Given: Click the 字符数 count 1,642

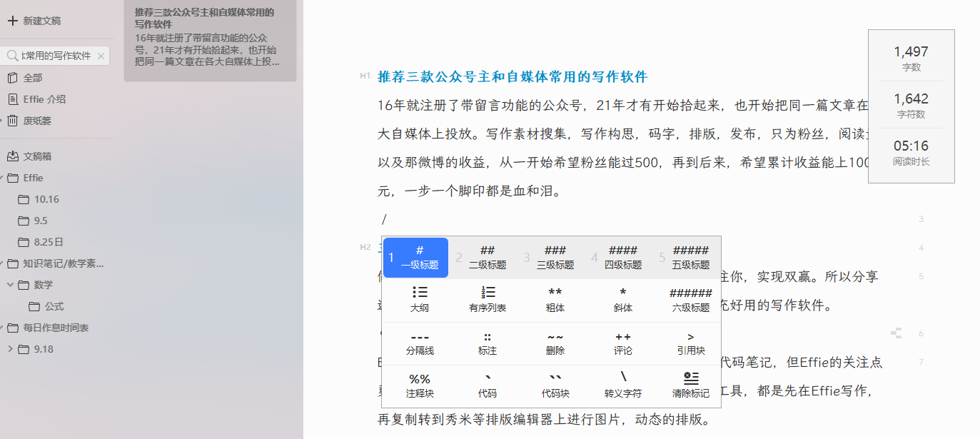Looking at the screenshot, I should point(911,99).
